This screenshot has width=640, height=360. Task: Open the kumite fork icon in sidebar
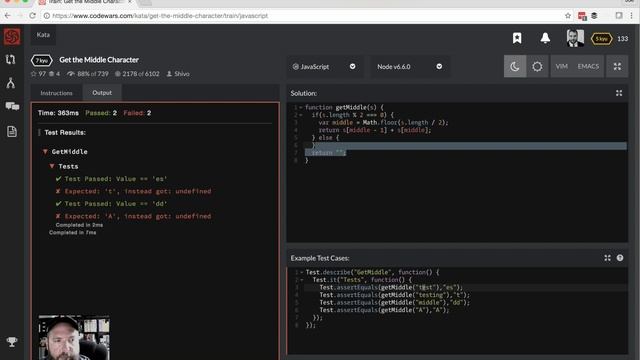(11, 83)
